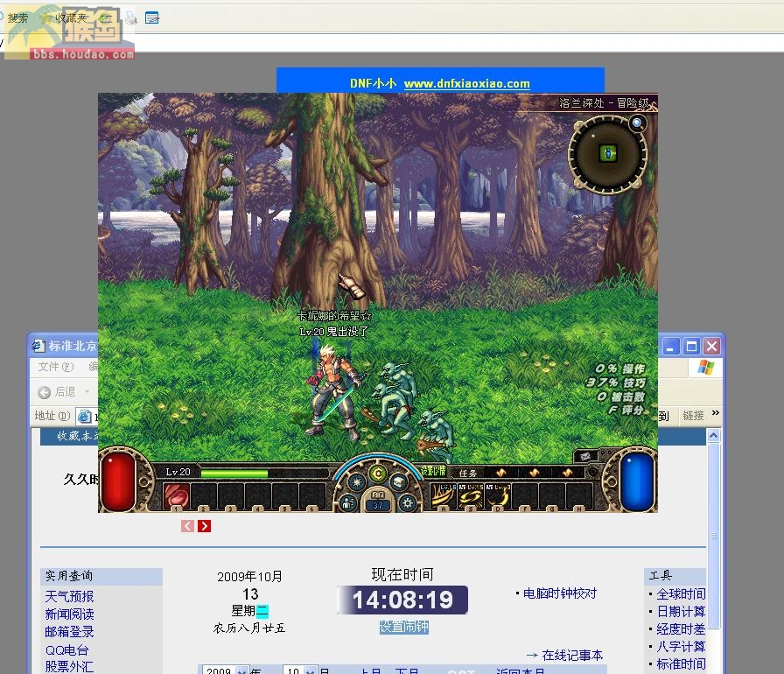This screenshot has height=674, width=784.
Task: Open the 天气预报 weather link
Action: click(69, 596)
